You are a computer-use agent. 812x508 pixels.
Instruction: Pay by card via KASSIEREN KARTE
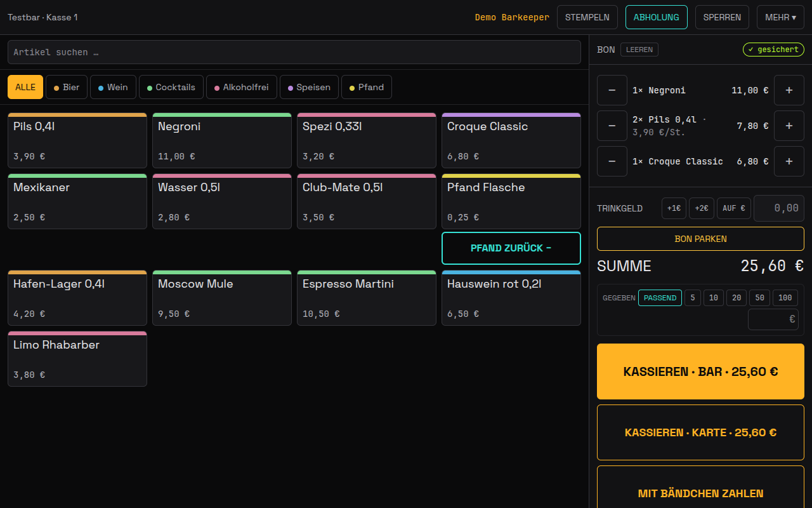coord(700,432)
